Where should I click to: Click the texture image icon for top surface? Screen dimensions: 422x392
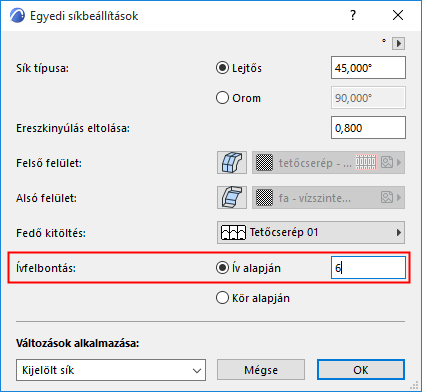(387, 162)
